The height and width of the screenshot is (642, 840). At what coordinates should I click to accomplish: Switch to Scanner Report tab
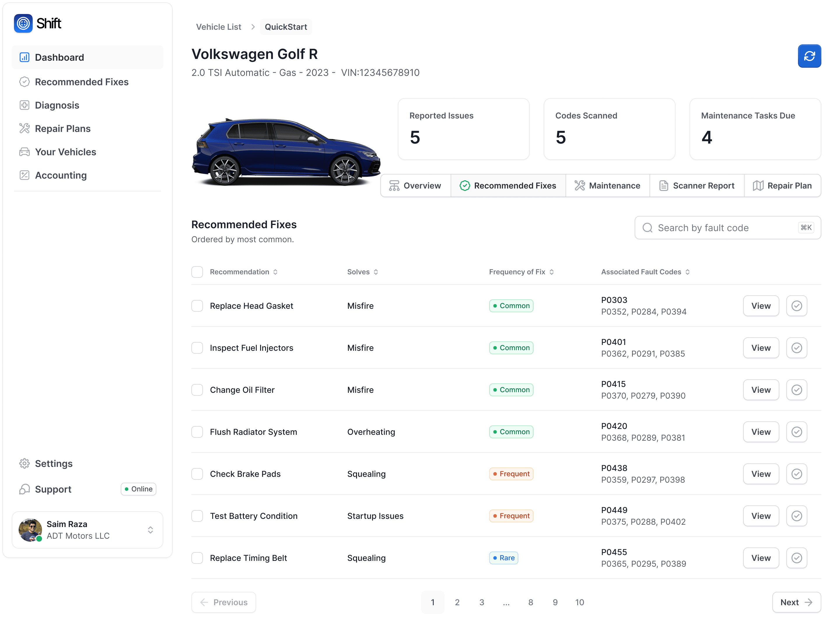(x=697, y=186)
